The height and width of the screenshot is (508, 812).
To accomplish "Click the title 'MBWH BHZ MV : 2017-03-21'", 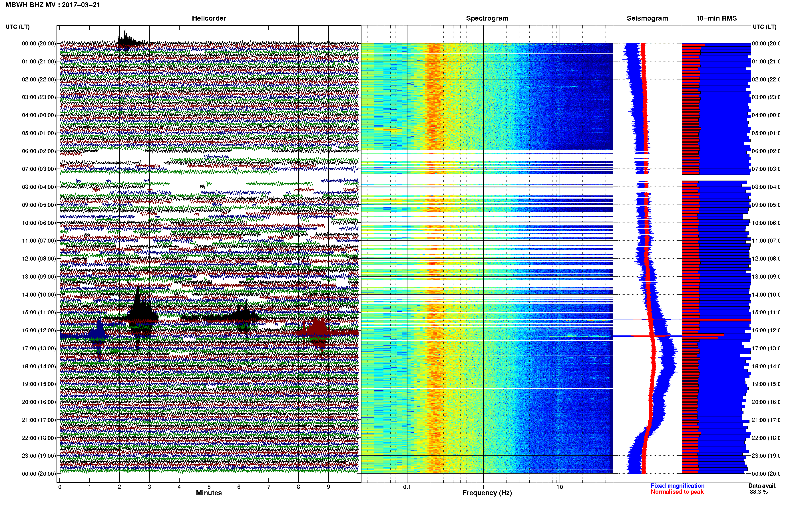I will point(53,5).
